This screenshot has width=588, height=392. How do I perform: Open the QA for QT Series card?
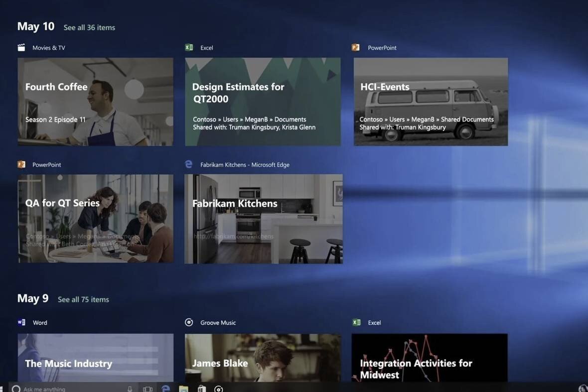(96, 219)
